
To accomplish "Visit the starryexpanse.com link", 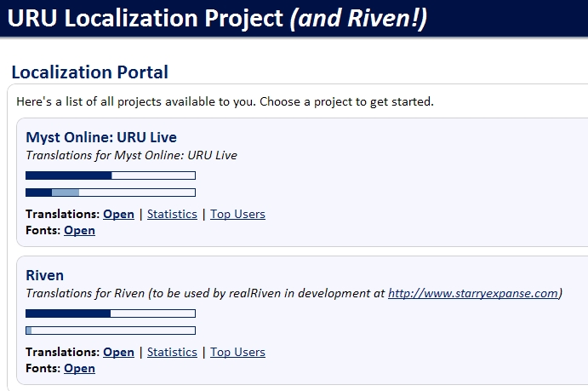I will coord(473,293).
